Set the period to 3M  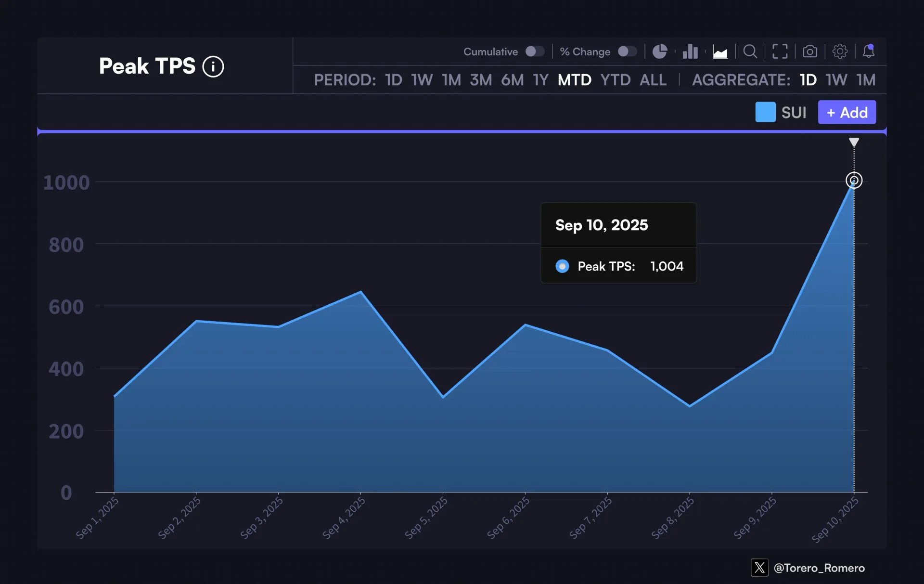click(481, 80)
